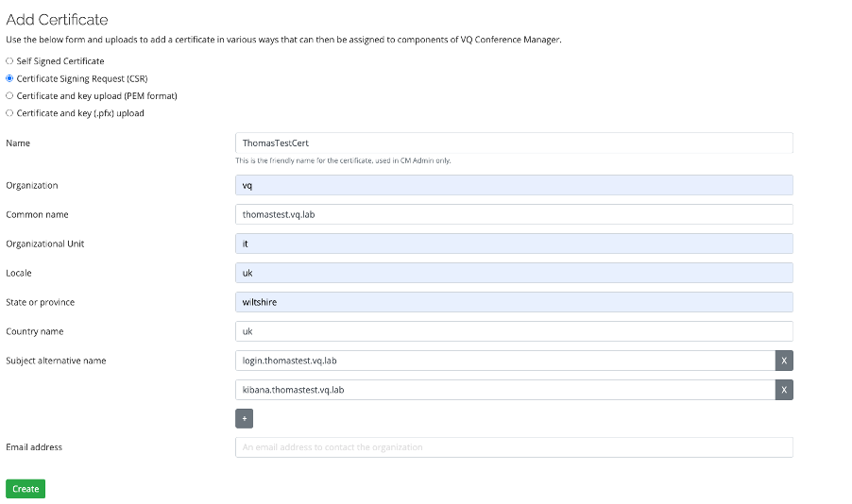Screen dimensions: 852x504
Task: Select Self Signed Certificate option
Action: (x=9, y=60)
